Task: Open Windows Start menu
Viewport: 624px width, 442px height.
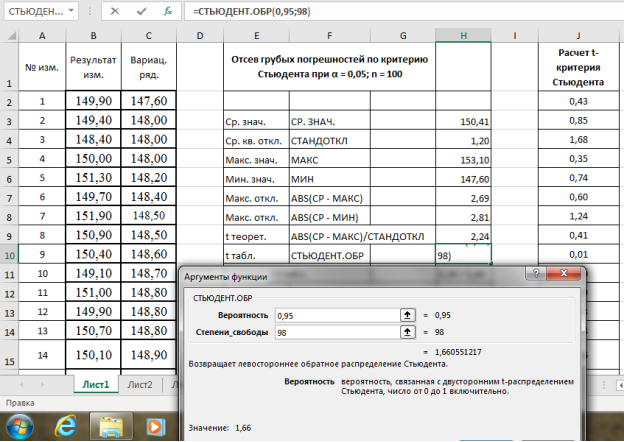Action: click(x=20, y=427)
